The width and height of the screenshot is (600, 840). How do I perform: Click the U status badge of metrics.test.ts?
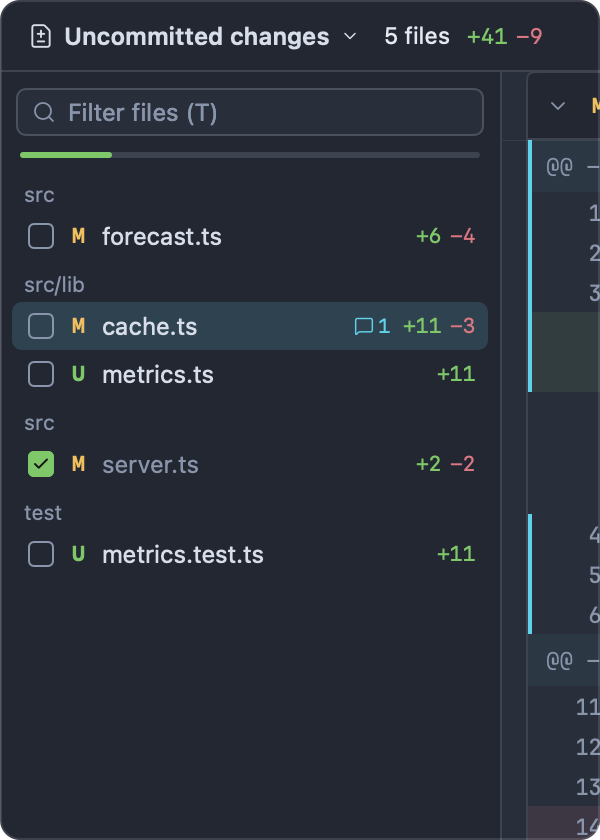pos(78,553)
